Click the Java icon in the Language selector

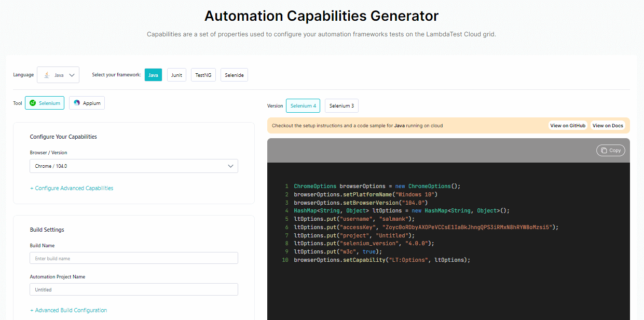[x=48, y=74]
